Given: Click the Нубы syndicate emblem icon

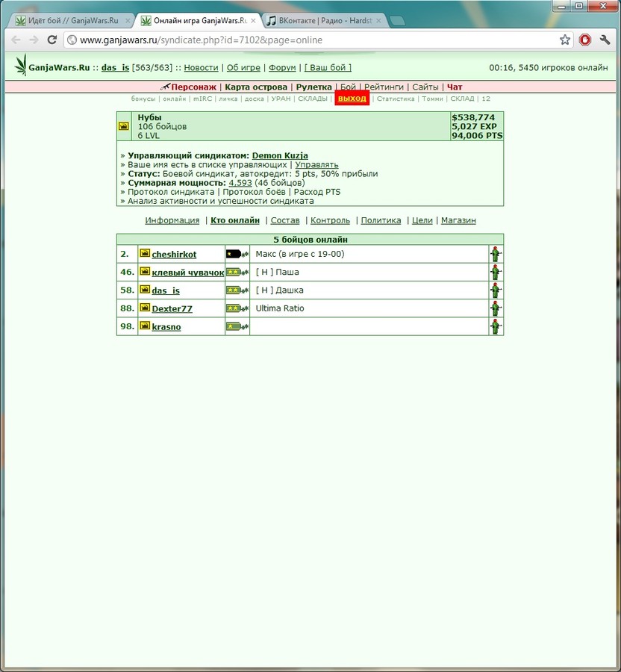Looking at the screenshot, I should point(124,126).
